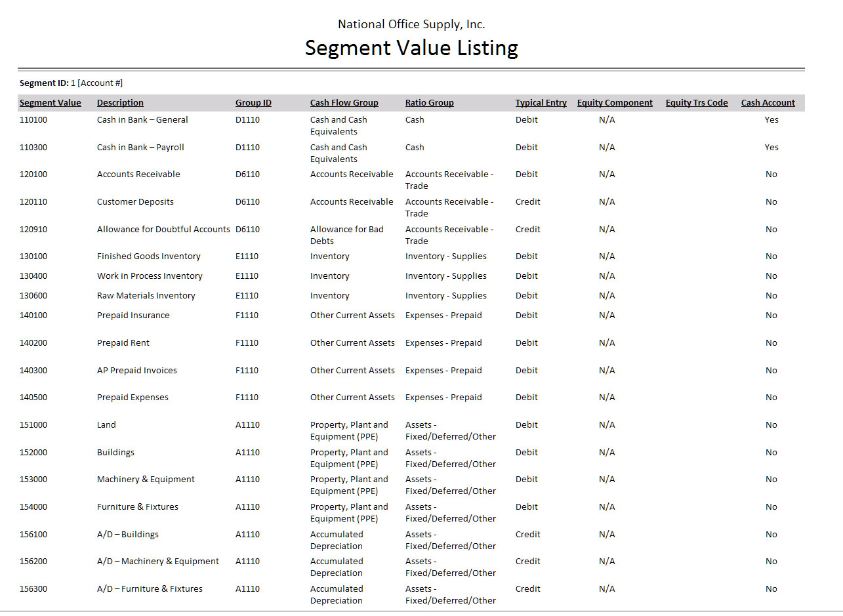This screenshot has width=843, height=616.
Task: Select segment value 130400
Action: 33,276
